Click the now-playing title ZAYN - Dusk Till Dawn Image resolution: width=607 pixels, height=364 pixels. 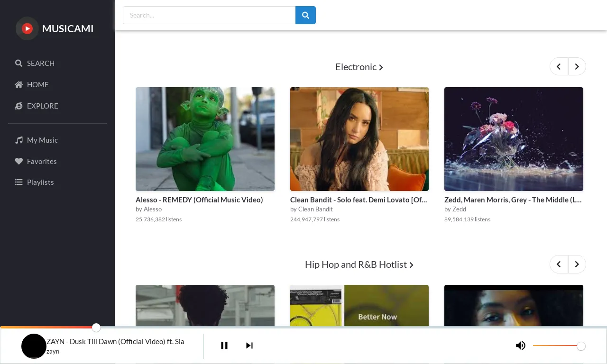pos(115,341)
